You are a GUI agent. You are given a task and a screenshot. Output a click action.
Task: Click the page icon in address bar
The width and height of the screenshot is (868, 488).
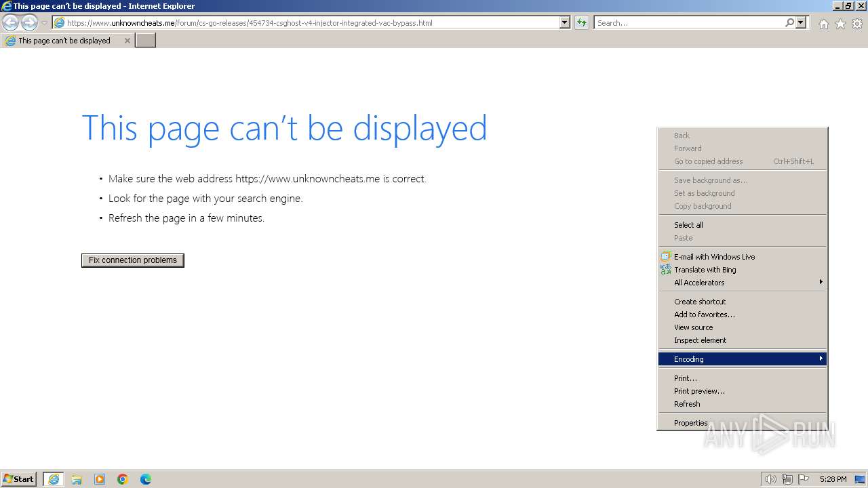pos(60,23)
